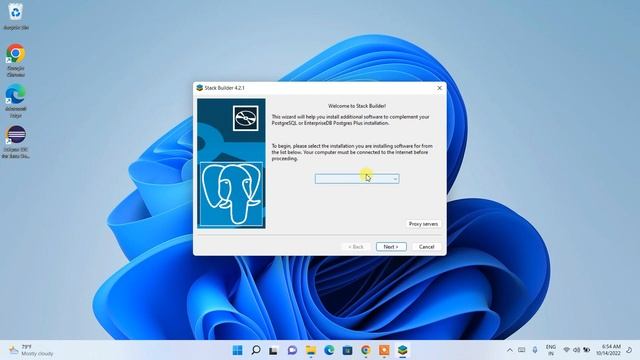
Task: Open Recycle Bin on desktop
Action: pos(16,16)
